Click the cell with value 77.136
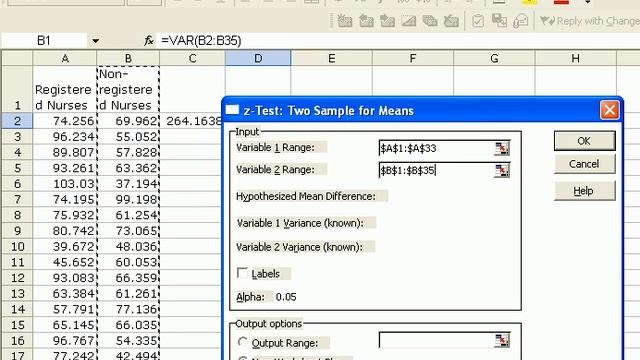Viewport: 640px width, 360px height. point(128,309)
